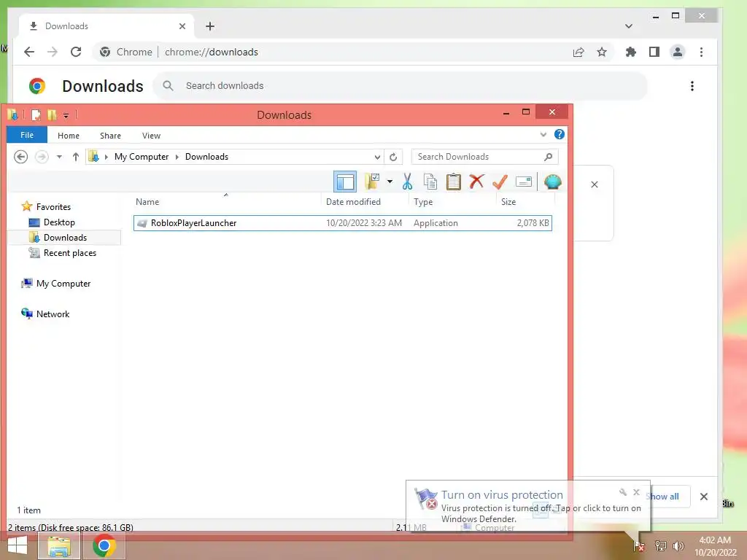Screen dimensions: 747x560
Task: Close the Downloads tab in Chrome
Action: 182,26
